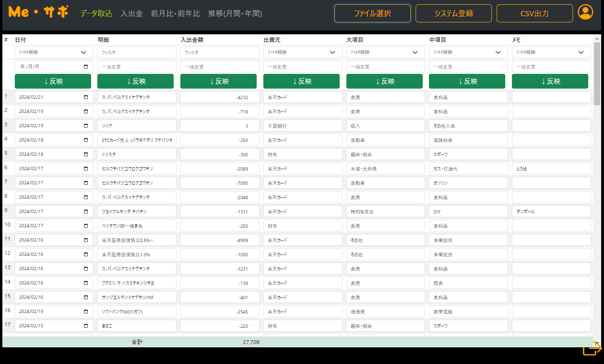Viewport: 604px width, 364px height.
Task: Click the Me・サポ logo
Action: (x=39, y=12)
